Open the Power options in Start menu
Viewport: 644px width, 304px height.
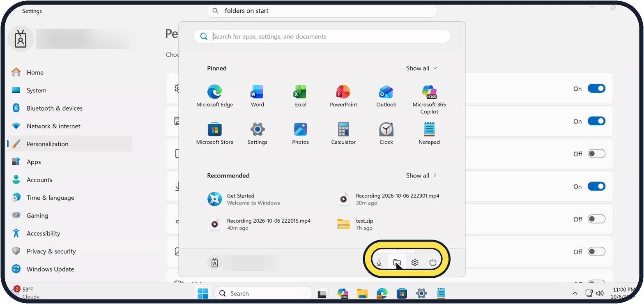click(x=433, y=263)
